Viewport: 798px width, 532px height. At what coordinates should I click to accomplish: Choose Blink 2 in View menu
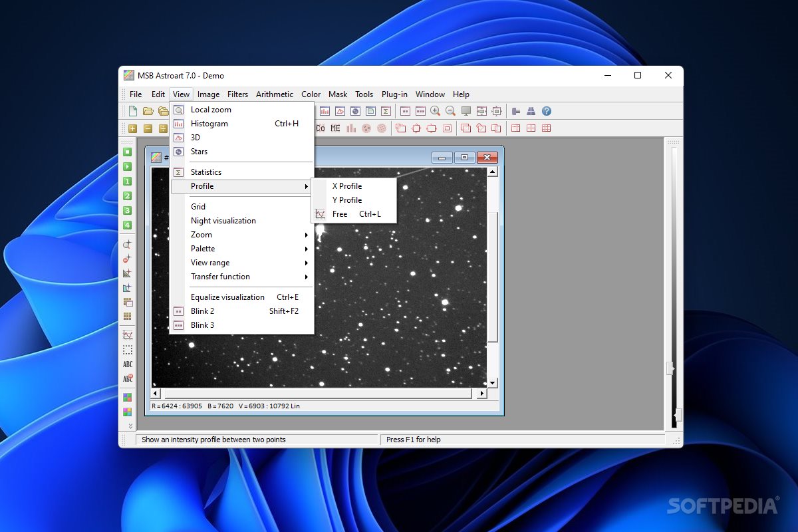(241, 311)
